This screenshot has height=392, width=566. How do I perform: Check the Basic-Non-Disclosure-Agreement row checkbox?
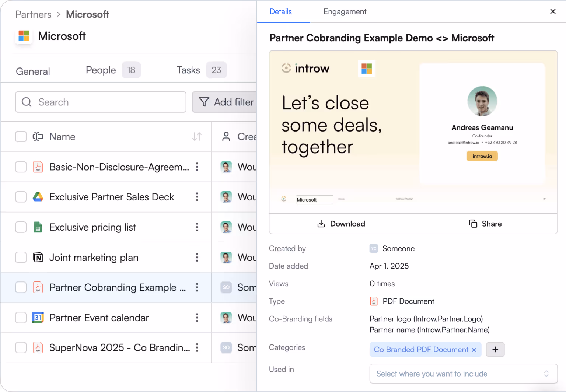21,167
